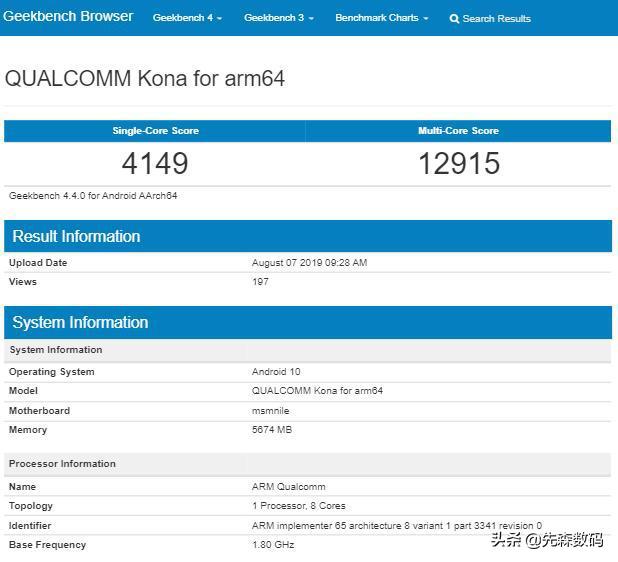Select the Android 10 value
Viewport: 618px width, 562px height.
tap(276, 372)
